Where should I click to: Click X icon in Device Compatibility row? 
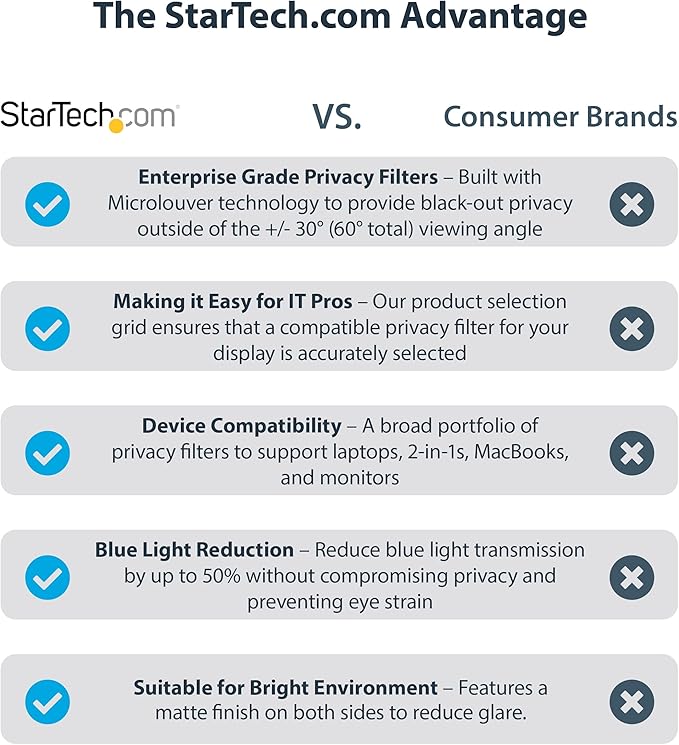pos(631,453)
